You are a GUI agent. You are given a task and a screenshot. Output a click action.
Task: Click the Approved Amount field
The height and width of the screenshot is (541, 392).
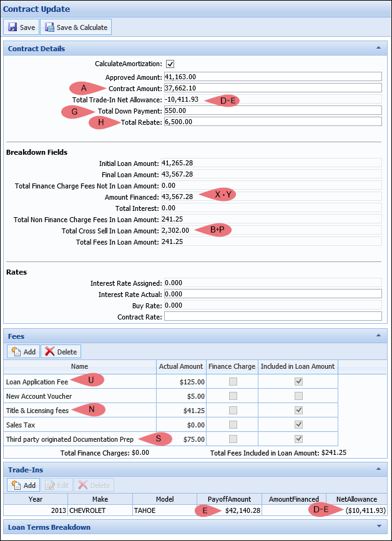[273, 77]
